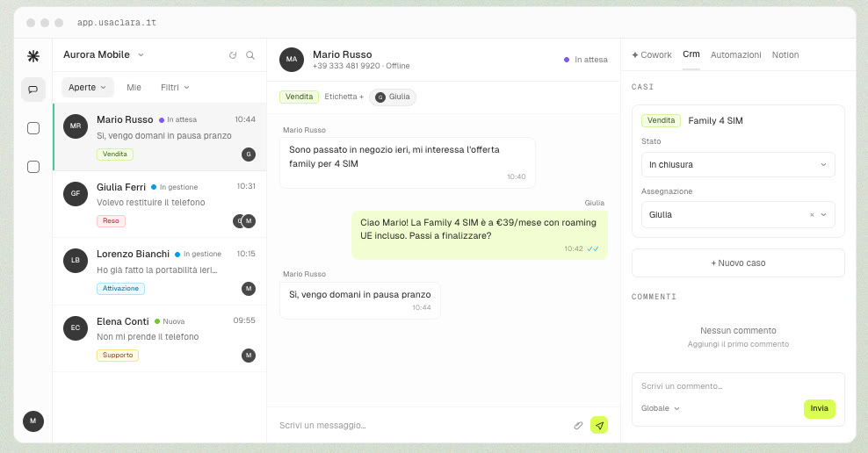
Task: Click the attachment paperclip icon
Action: click(578, 425)
